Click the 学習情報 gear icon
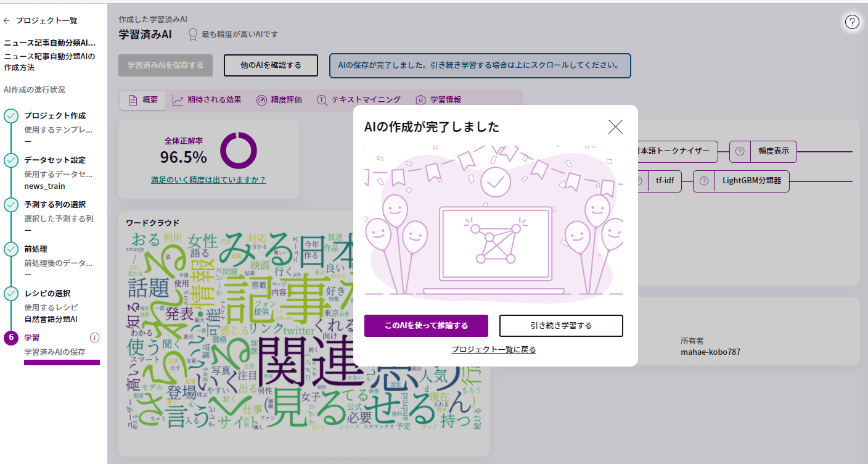 (421, 100)
